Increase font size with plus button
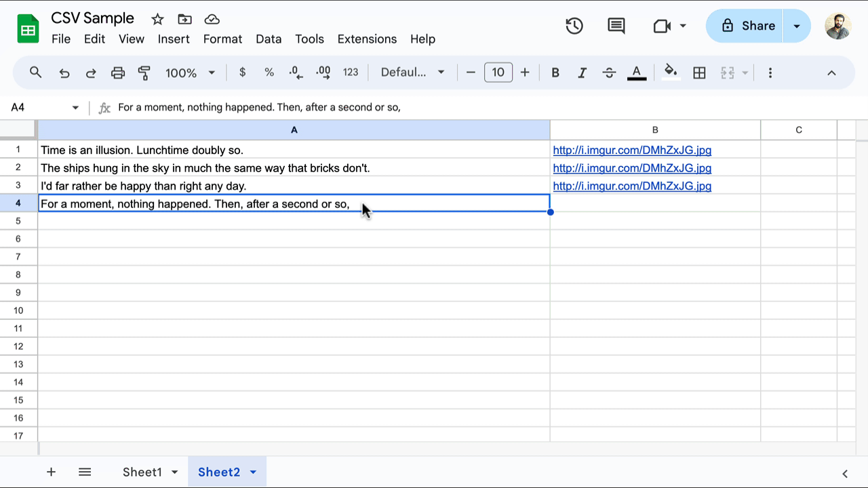Image resolution: width=868 pixels, height=488 pixels. (525, 73)
